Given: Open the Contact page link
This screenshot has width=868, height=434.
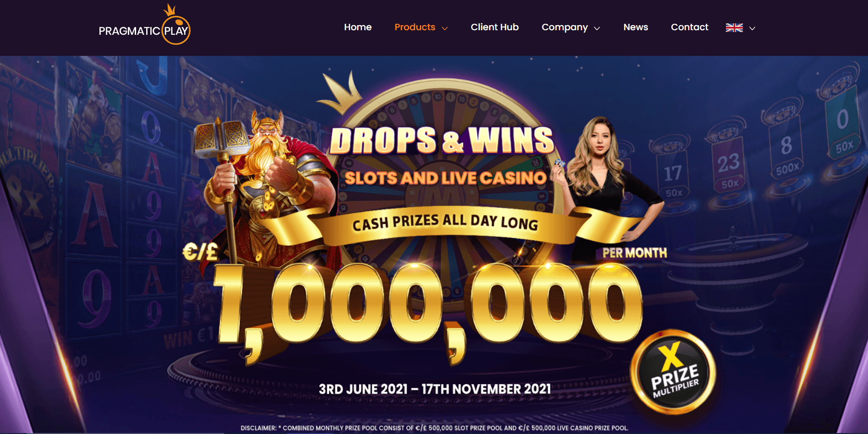Looking at the screenshot, I should [x=690, y=27].
